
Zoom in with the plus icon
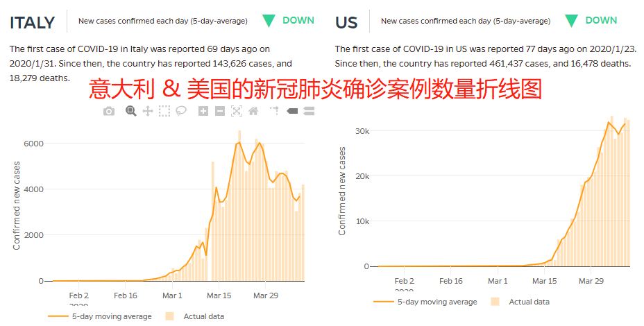point(203,111)
